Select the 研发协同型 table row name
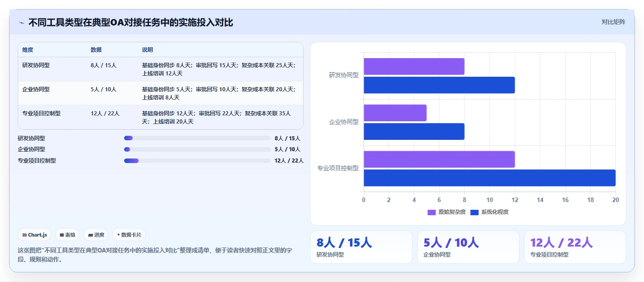 tap(36, 65)
